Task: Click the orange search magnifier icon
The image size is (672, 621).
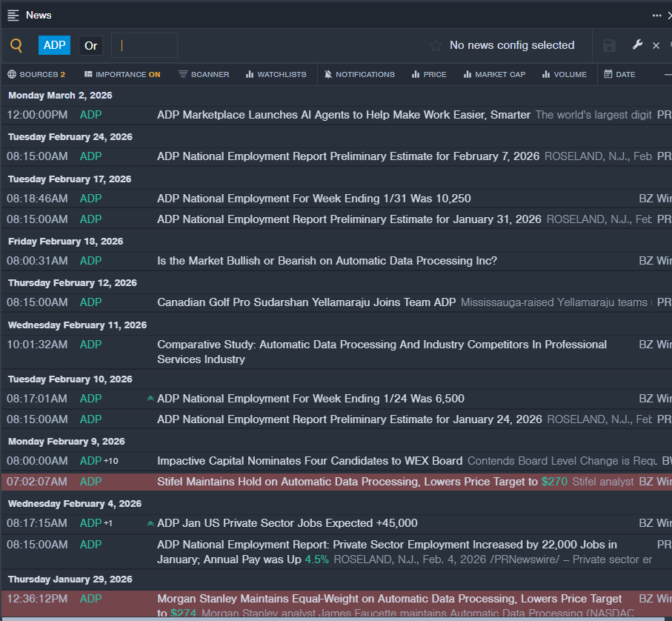Action: pos(16,45)
